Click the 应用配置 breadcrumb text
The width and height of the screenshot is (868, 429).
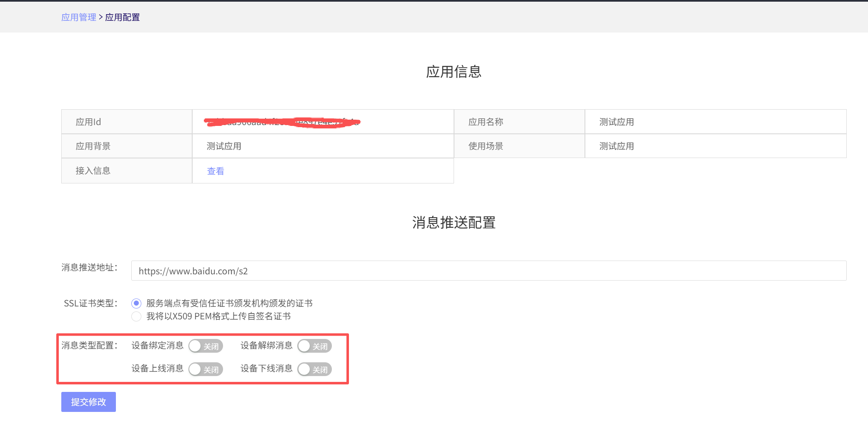123,17
